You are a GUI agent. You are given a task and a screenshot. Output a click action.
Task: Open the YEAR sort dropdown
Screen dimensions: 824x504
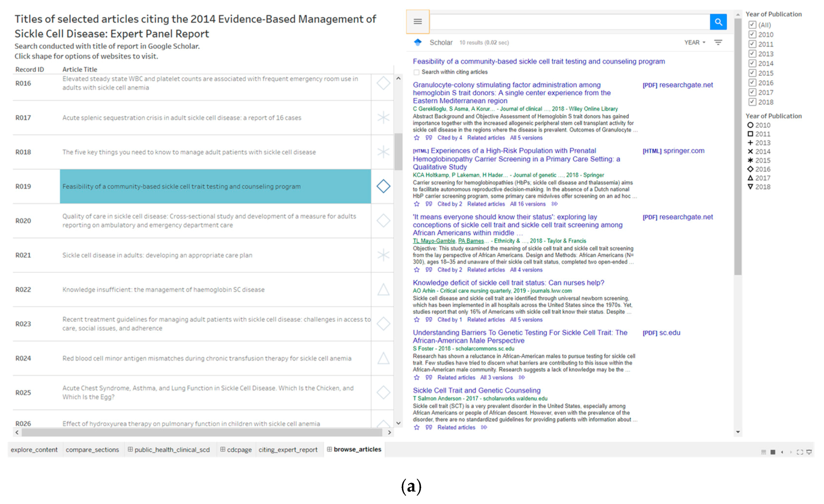(x=695, y=43)
